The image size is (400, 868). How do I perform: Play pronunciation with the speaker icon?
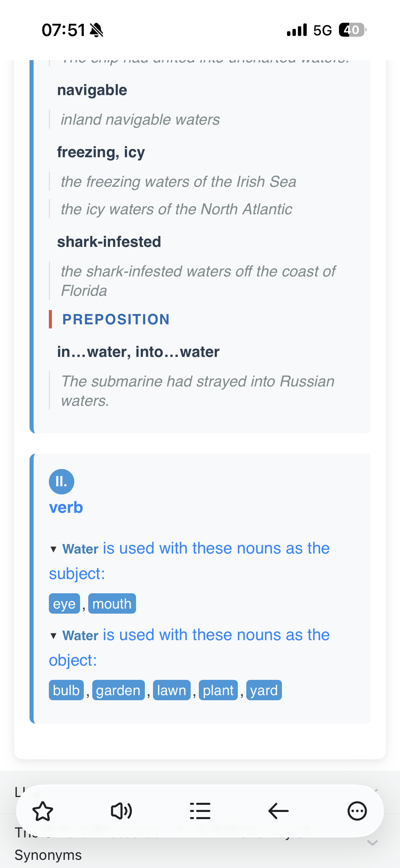[121, 811]
